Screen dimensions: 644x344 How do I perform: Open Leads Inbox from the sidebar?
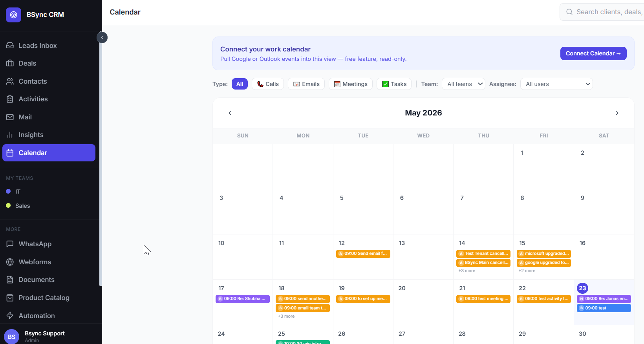pos(49,46)
